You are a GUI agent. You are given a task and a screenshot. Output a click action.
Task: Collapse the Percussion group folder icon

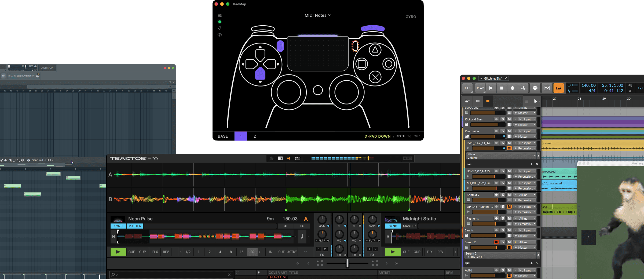(x=467, y=137)
